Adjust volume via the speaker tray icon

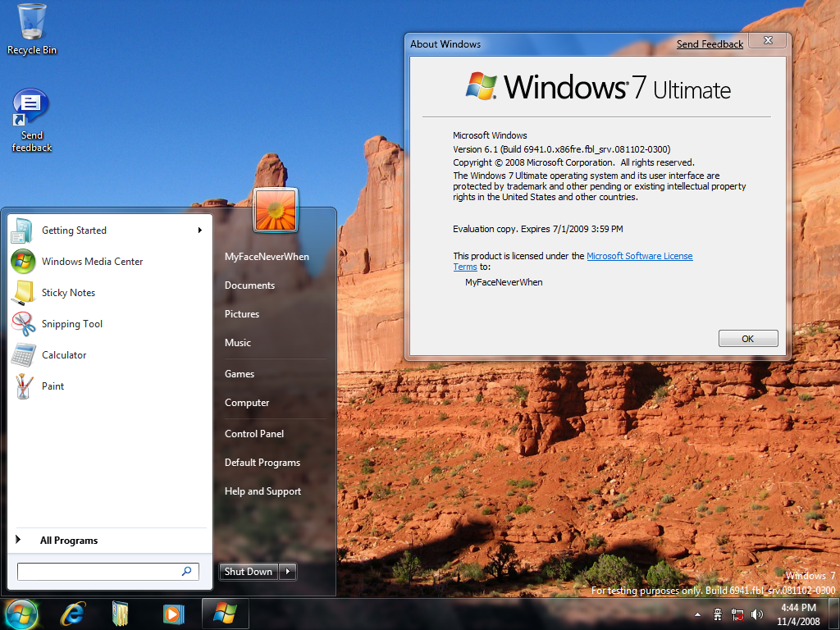click(x=756, y=614)
